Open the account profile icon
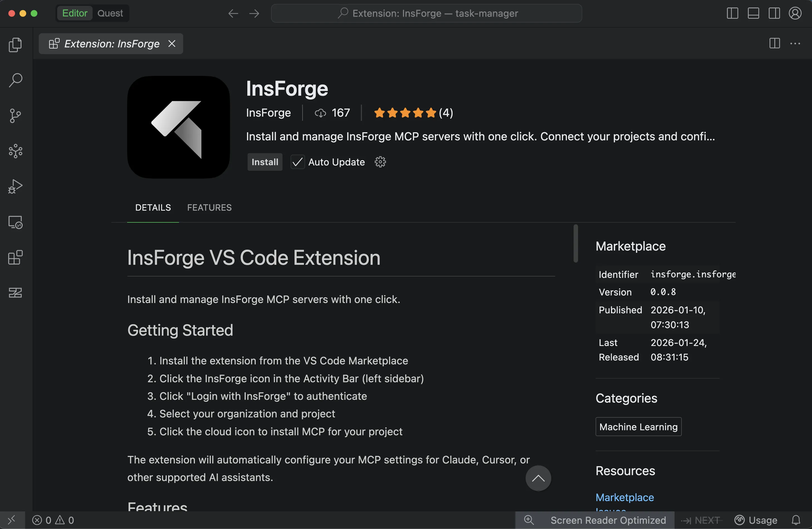The height and width of the screenshot is (529, 812). (795, 13)
